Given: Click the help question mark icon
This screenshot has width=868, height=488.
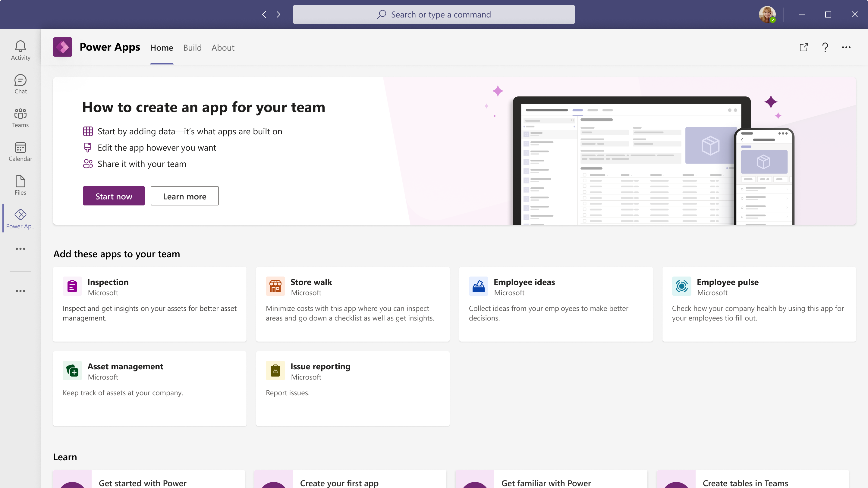Looking at the screenshot, I should click(825, 48).
